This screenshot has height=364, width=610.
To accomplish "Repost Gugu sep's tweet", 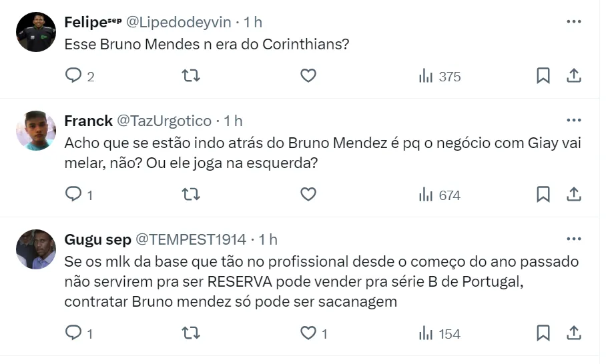I will point(191,333).
